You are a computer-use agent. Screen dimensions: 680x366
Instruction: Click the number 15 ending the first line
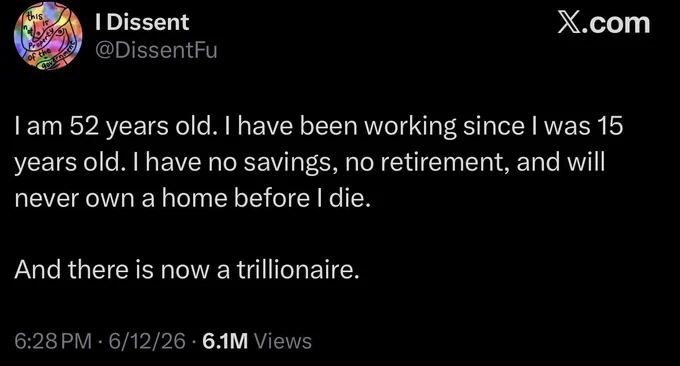(x=610, y=126)
